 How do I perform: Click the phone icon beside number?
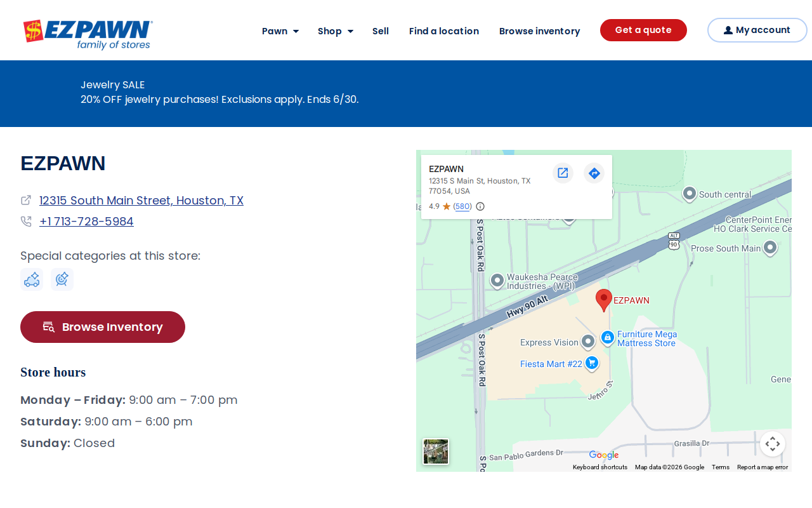point(26,222)
